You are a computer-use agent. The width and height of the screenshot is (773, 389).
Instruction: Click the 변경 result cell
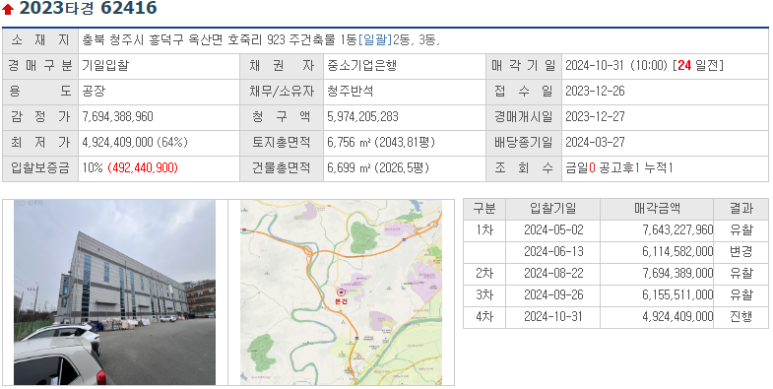click(x=741, y=252)
